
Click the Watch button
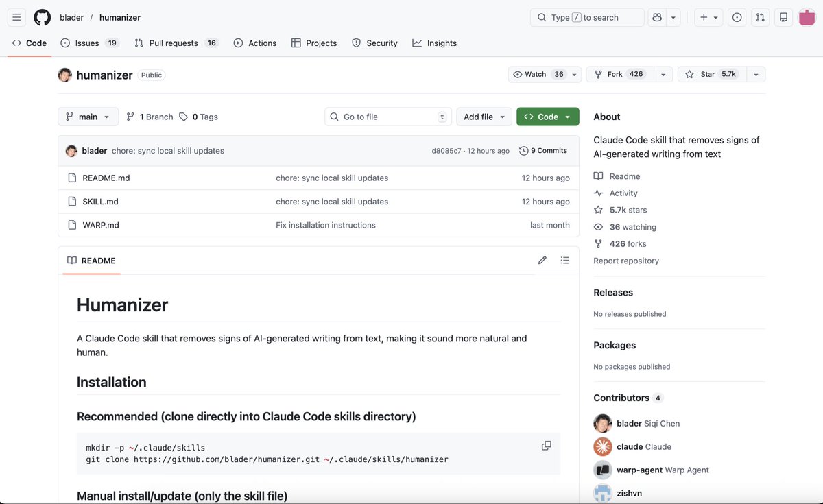538,74
